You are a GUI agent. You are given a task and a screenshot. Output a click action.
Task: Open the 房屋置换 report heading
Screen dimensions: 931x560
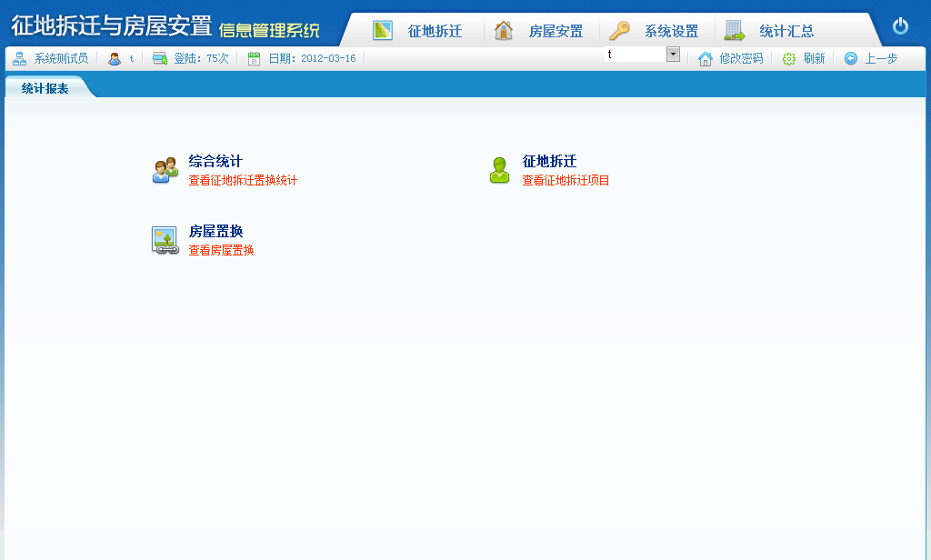[215, 231]
